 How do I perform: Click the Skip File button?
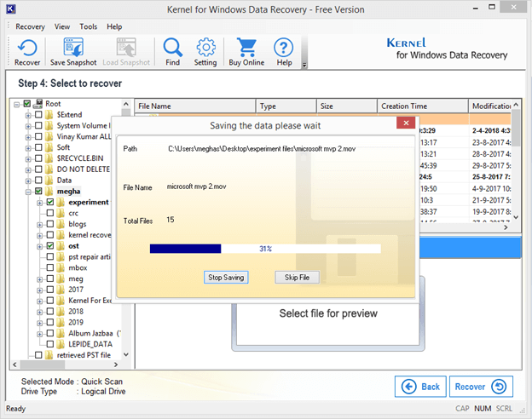point(297,278)
